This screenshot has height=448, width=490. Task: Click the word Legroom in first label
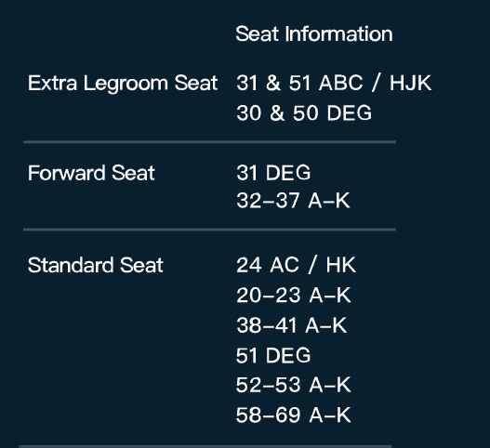(x=126, y=84)
